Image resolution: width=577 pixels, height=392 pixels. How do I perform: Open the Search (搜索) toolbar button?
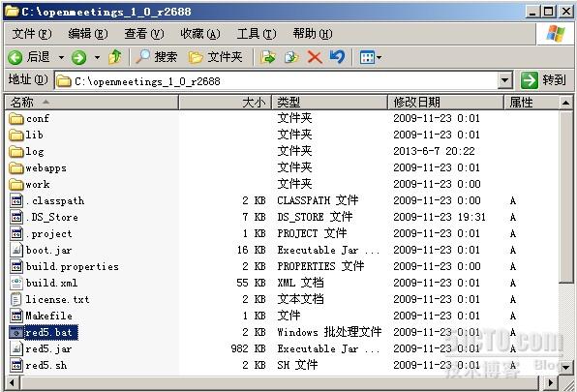pyautogui.click(x=157, y=57)
